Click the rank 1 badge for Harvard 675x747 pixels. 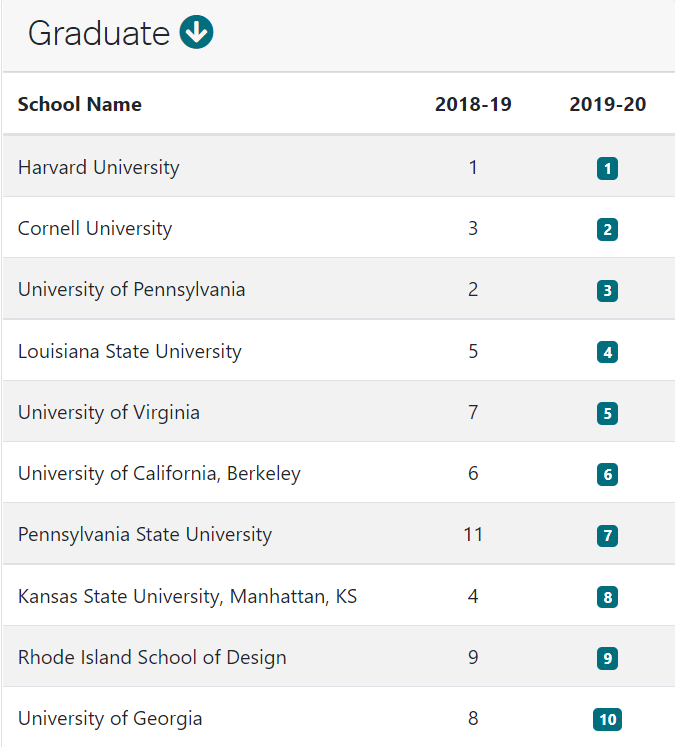[607, 168]
